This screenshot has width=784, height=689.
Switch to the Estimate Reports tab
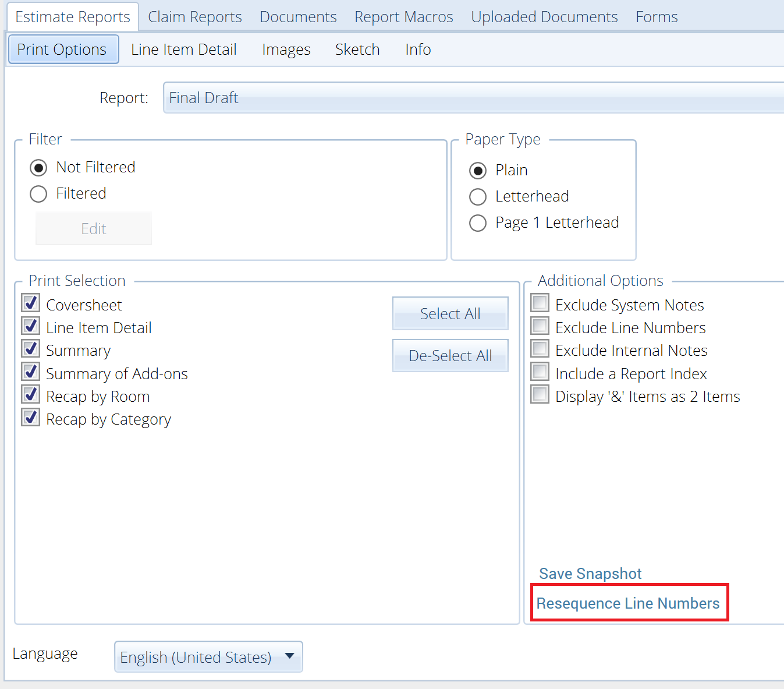point(73,17)
